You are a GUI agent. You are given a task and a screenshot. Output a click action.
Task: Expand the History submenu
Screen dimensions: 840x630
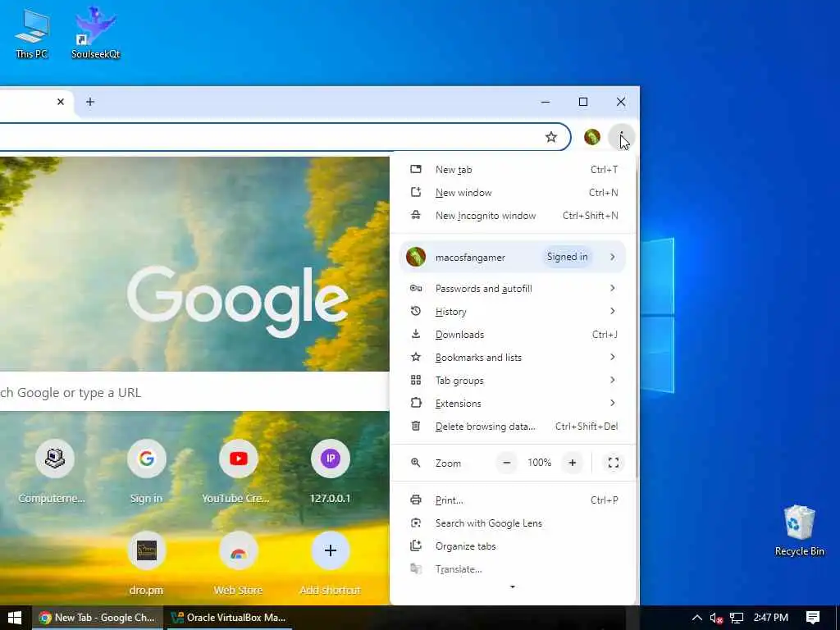[x=514, y=312]
